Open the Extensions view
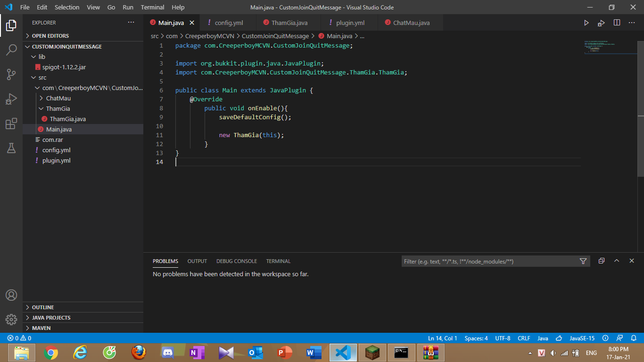The height and width of the screenshot is (362, 644). point(11,123)
